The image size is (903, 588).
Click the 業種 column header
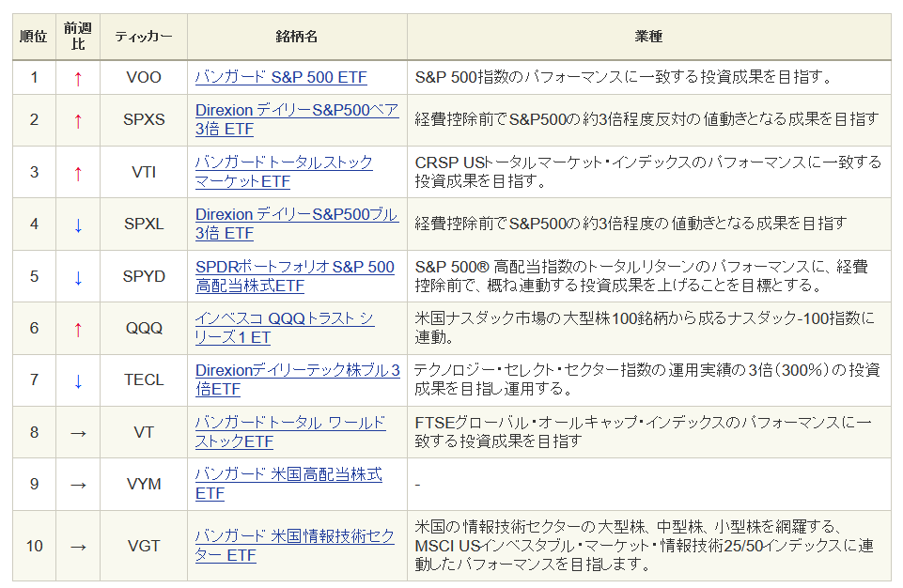pyautogui.click(x=649, y=37)
